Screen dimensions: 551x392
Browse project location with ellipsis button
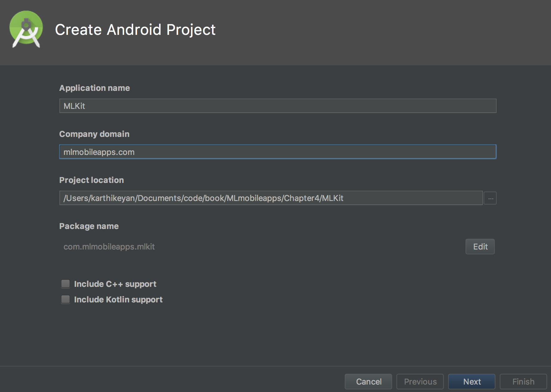490,198
